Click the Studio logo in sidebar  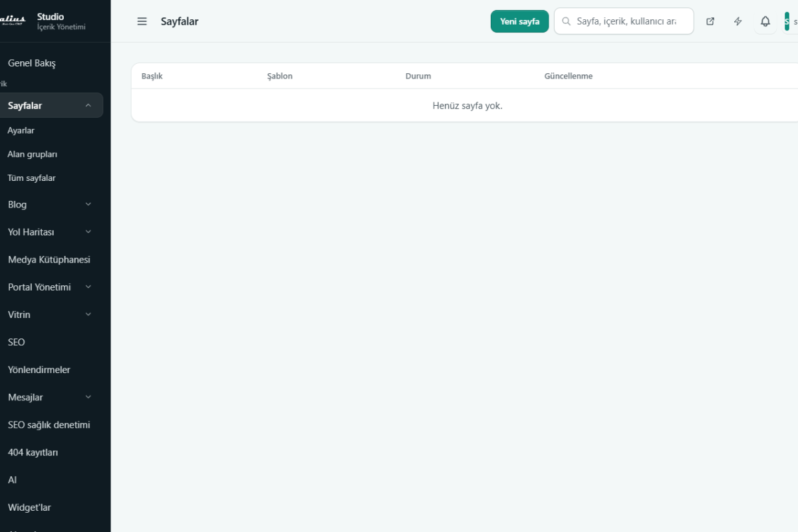(x=13, y=21)
